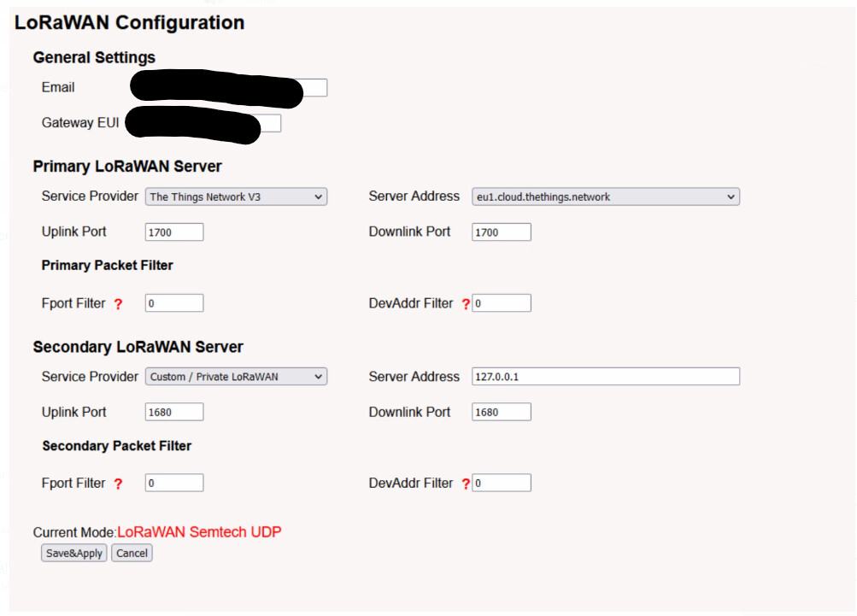The height and width of the screenshot is (616, 857).
Task: Open the Primary Server Address dropdown
Action: (605, 197)
